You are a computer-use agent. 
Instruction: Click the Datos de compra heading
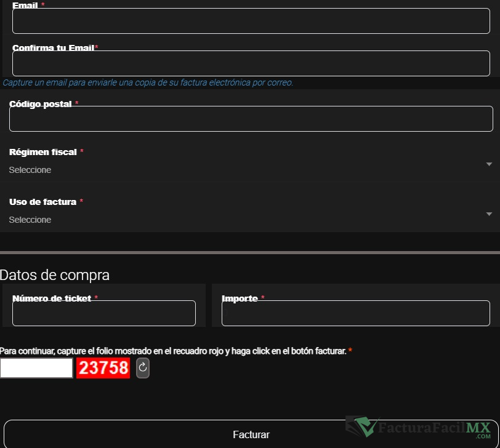coord(55,275)
